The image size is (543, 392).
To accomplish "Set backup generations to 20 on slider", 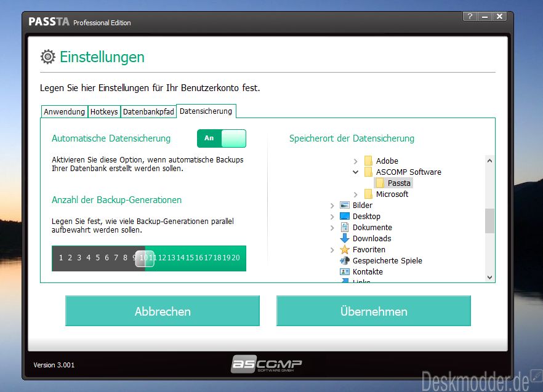I will click(236, 258).
